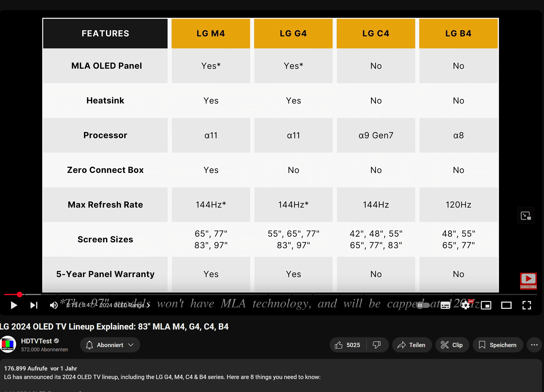Screen dimensions: 544x392
Task: Click the Heatsink row label
Action: (x=105, y=101)
